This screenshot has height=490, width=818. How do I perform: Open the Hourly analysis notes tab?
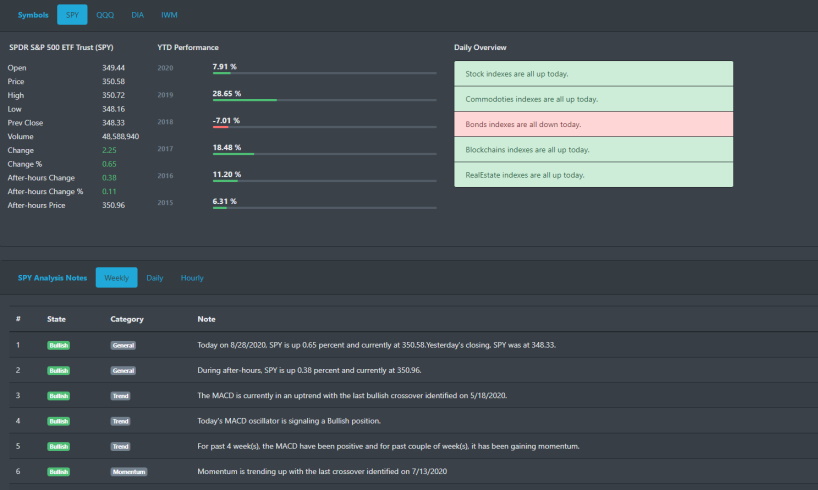[192, 278]
